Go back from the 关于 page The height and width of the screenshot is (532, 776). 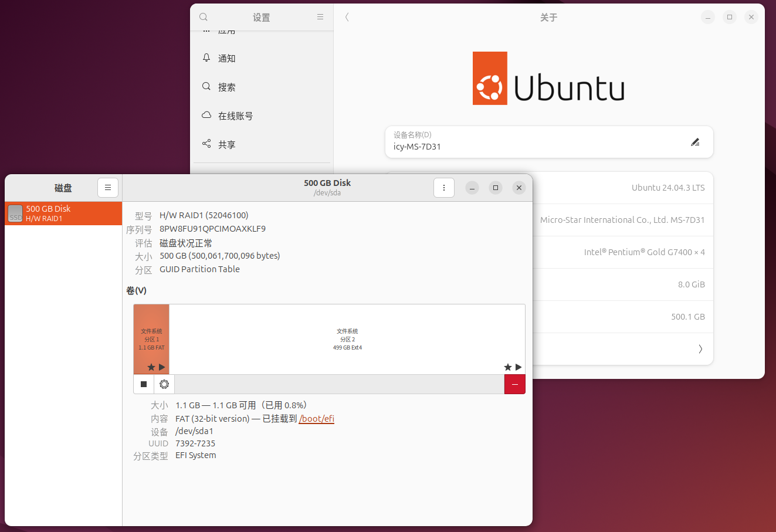(x=347, y=17)
